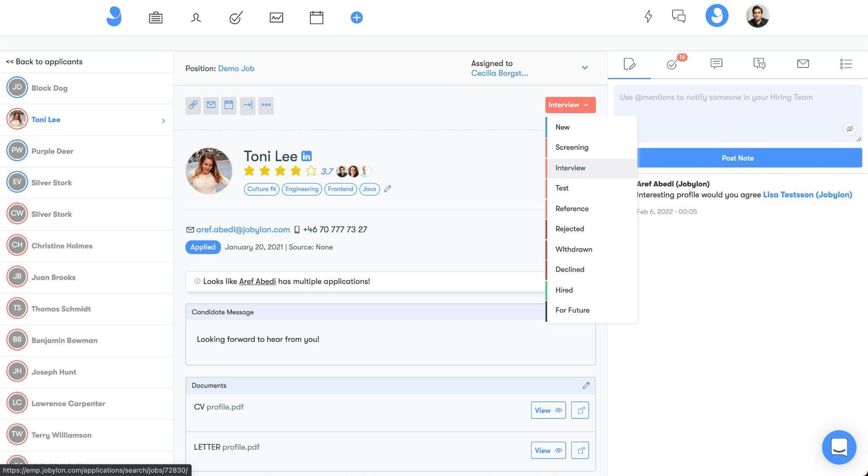
Task: Open the tasks checkmark icon in top bar
Action: pyautogui.click(x=236, y=18)
